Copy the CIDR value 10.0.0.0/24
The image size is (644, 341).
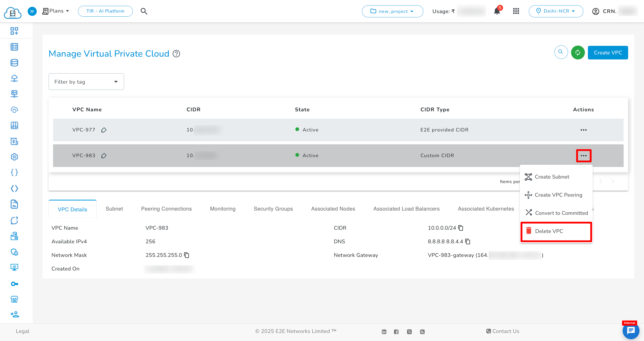(460, 228)
